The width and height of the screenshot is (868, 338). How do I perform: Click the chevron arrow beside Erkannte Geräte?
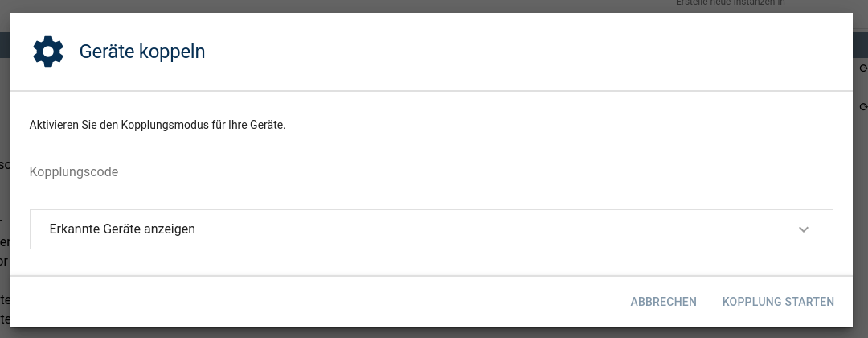point(803,229)
